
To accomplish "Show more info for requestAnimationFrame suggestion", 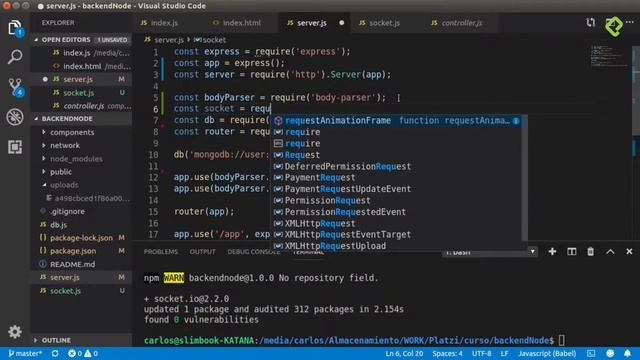I will click(516, 120).
